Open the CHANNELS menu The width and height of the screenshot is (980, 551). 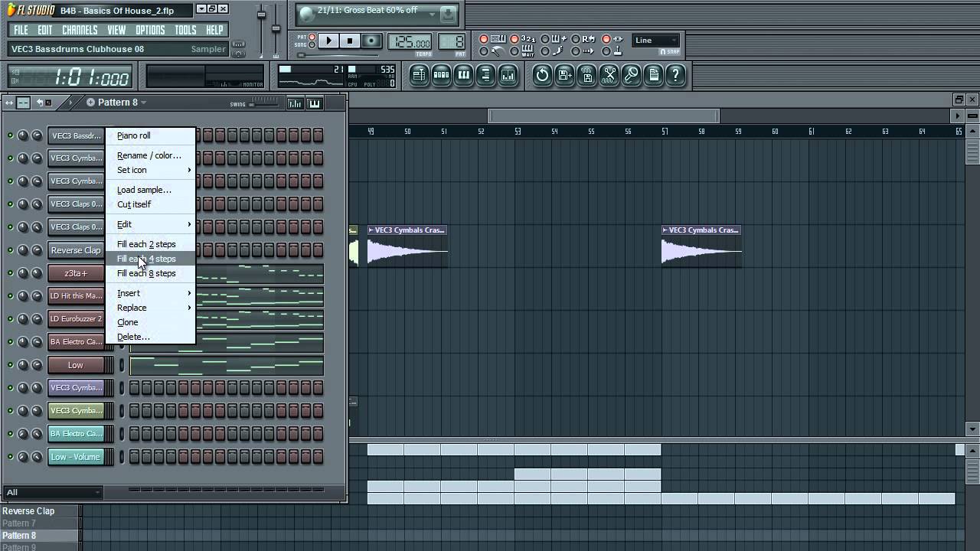click(80, 30)
